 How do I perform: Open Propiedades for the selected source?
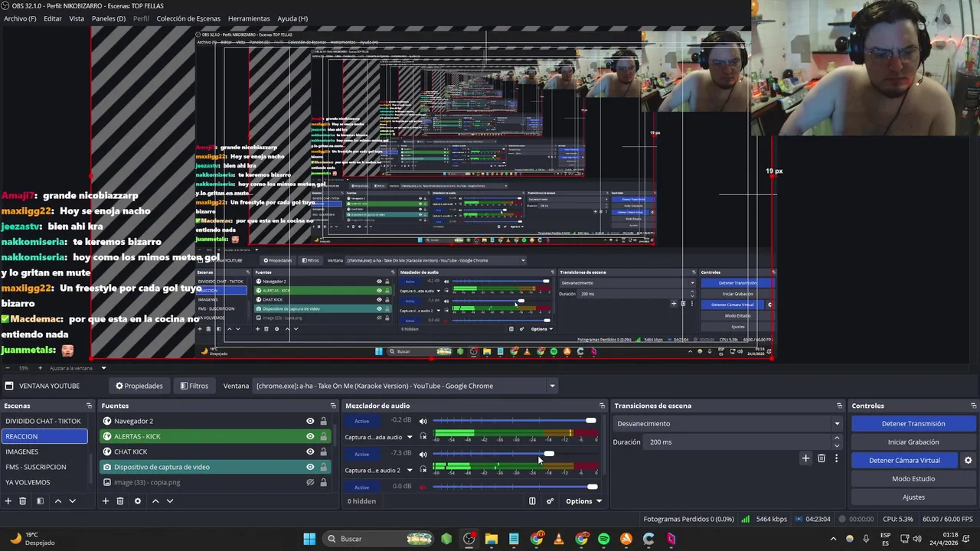(x=139, y=386)
